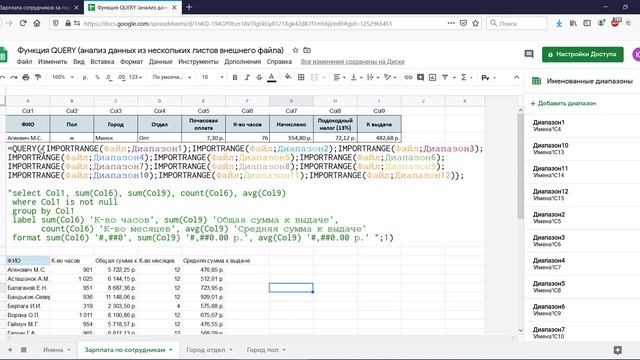The width and height of the screenshot is (640, 360).
Task: Decrease decimal places button
Action: tap(109, 77)
